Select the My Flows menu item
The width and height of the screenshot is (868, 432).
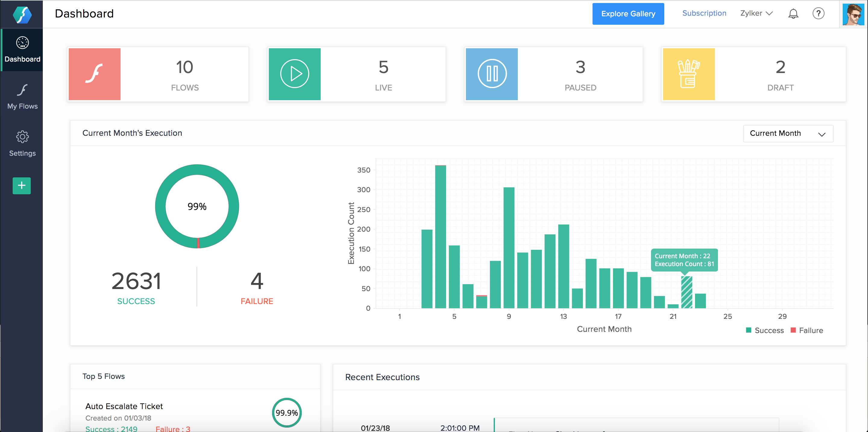pos(22,97)
